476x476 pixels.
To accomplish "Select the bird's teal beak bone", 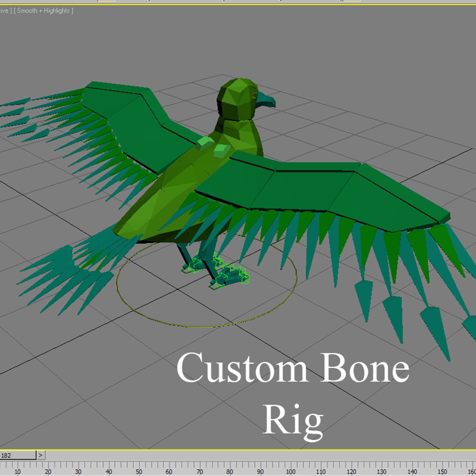I will 266,100.
